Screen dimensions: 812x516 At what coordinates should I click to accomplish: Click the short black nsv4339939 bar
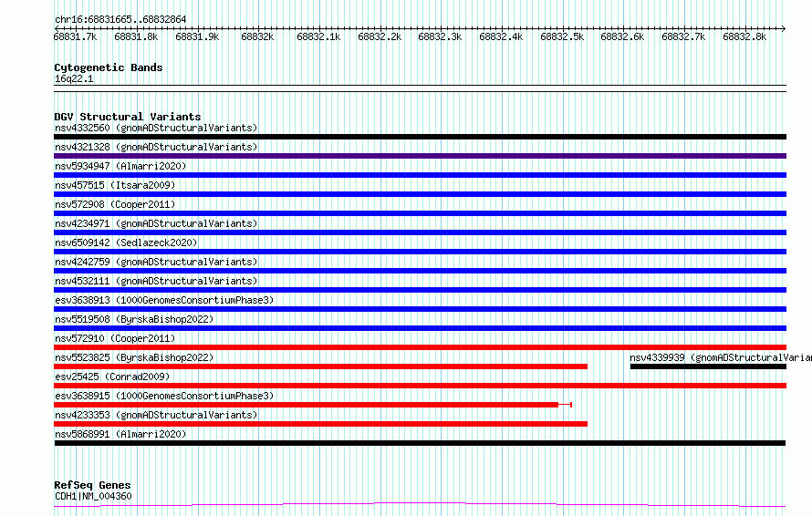[708, 366]
